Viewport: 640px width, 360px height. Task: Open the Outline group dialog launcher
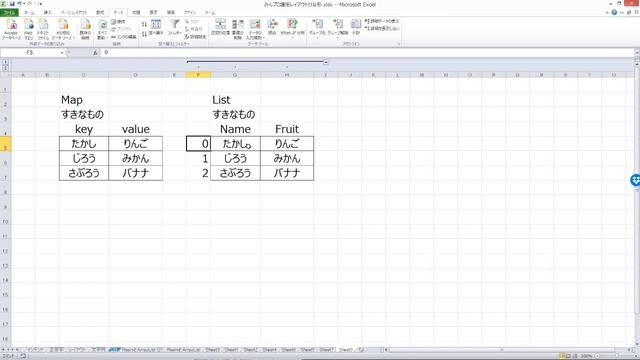coord(399,44)
